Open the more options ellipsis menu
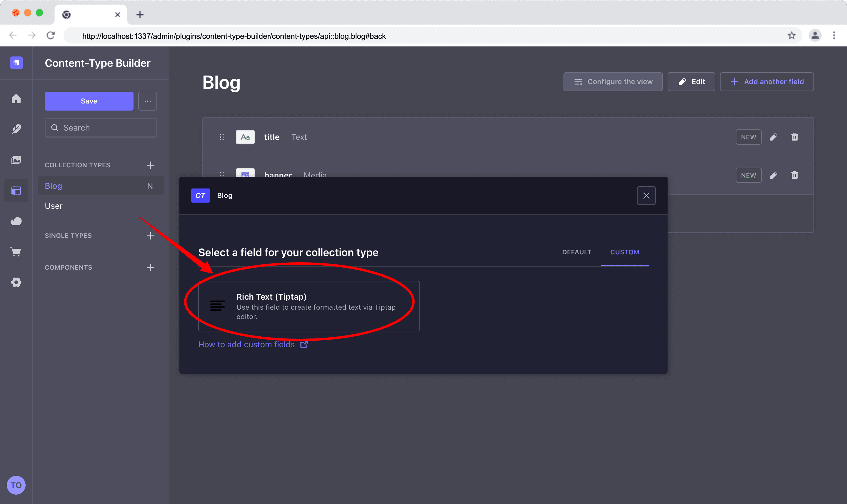The height and width of the screenshot is (504, 847). (x=147, y=101)
